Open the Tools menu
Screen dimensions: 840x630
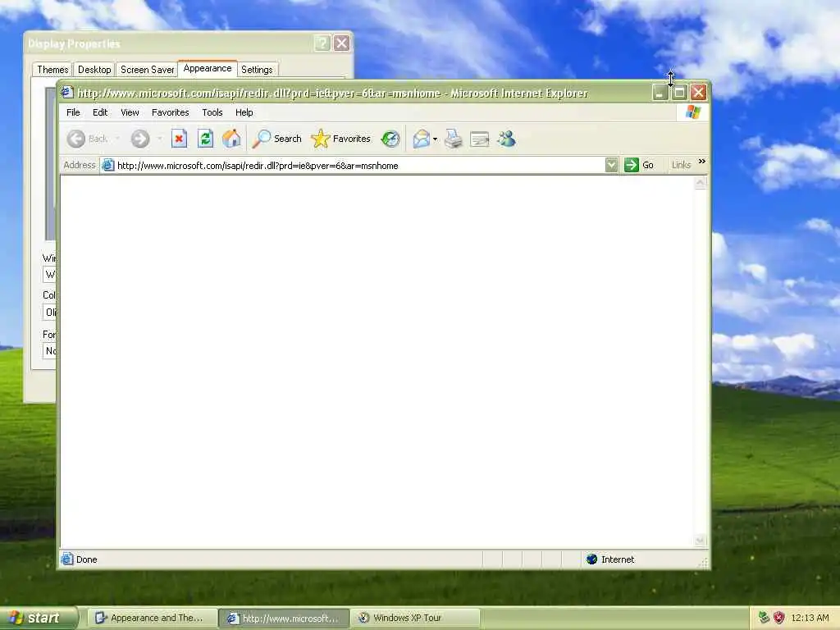click(x=212, y=112)
